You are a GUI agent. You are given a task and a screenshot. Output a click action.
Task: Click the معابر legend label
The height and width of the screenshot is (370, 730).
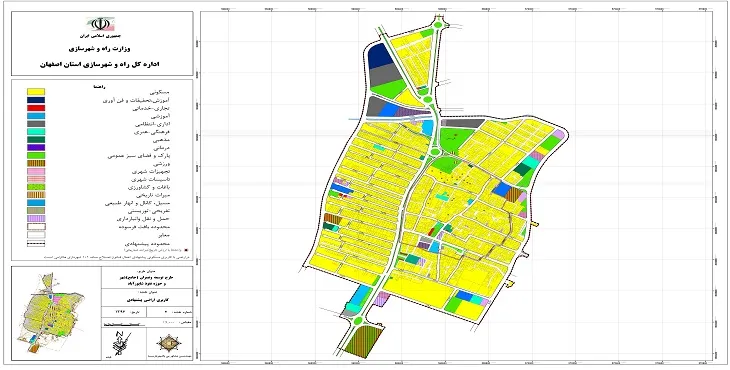(x=164, y=235)
